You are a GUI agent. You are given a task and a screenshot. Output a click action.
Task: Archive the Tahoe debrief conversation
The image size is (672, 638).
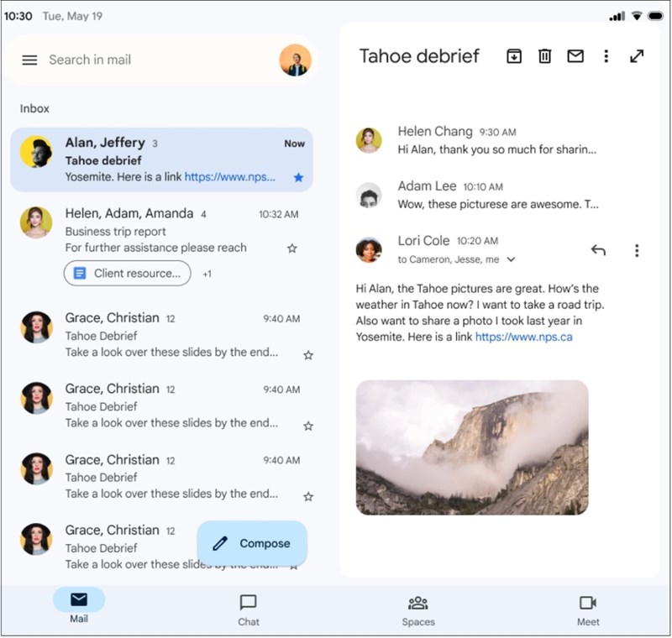pyautogui.click(x=514, y=56)
